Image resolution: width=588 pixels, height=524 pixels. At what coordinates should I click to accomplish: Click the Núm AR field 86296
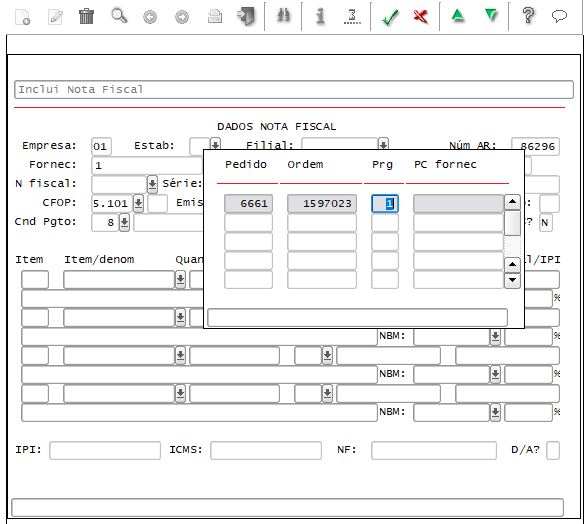[x=536, y=146]
